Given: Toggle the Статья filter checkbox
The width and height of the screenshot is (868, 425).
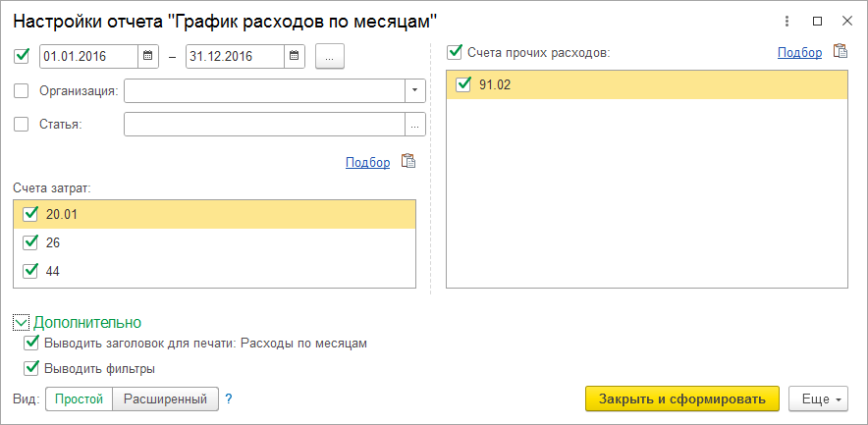Looking at the screenshot, I should coord(23,124).
